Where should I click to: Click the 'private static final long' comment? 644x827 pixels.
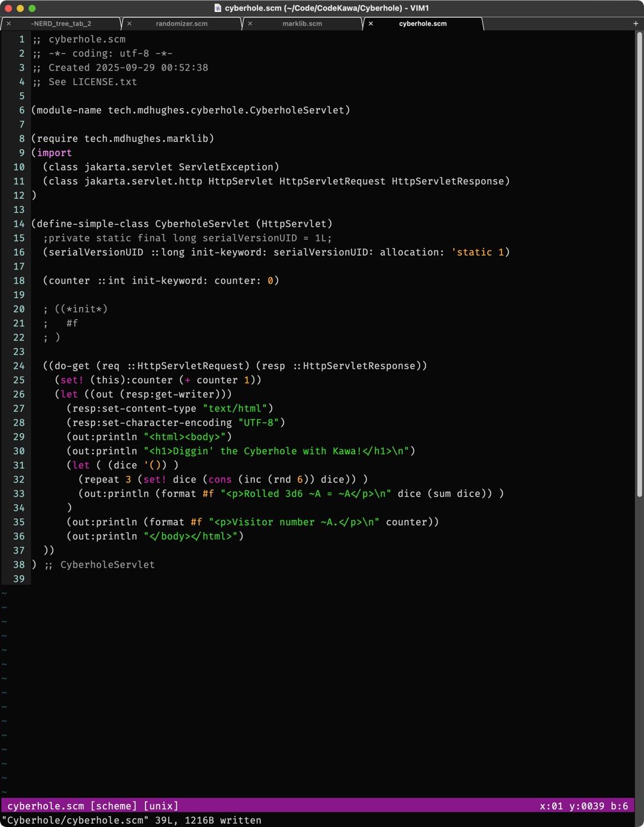tap(188, 238)
